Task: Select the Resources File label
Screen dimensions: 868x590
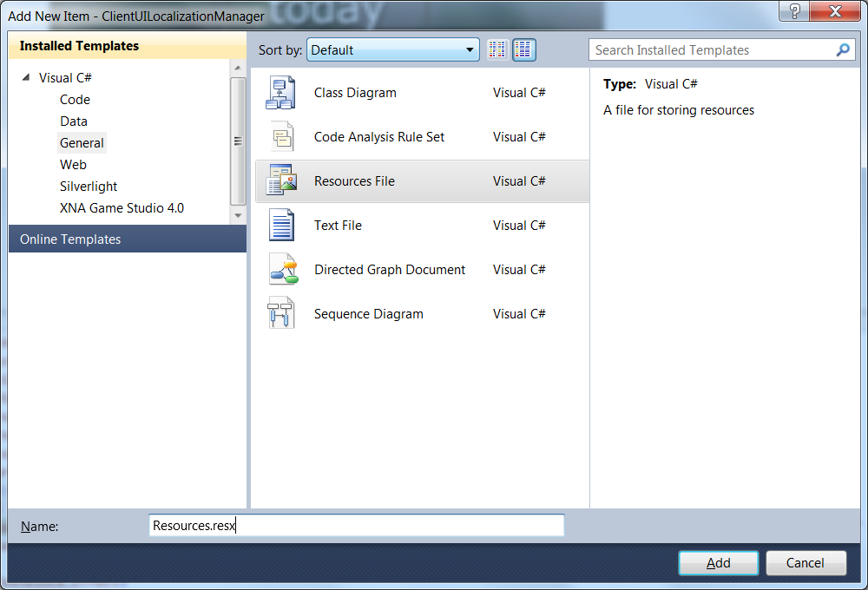Action: click(x=354, y=181)
